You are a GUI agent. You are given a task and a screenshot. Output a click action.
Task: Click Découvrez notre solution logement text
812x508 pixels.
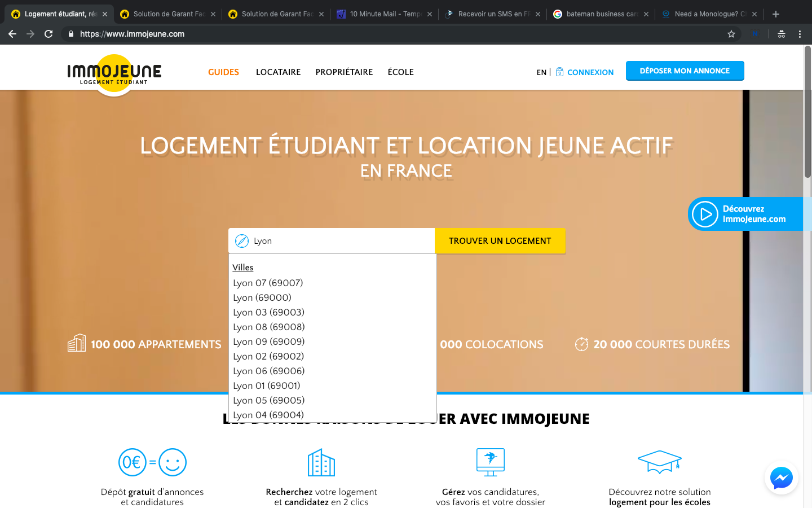[660, 497]
